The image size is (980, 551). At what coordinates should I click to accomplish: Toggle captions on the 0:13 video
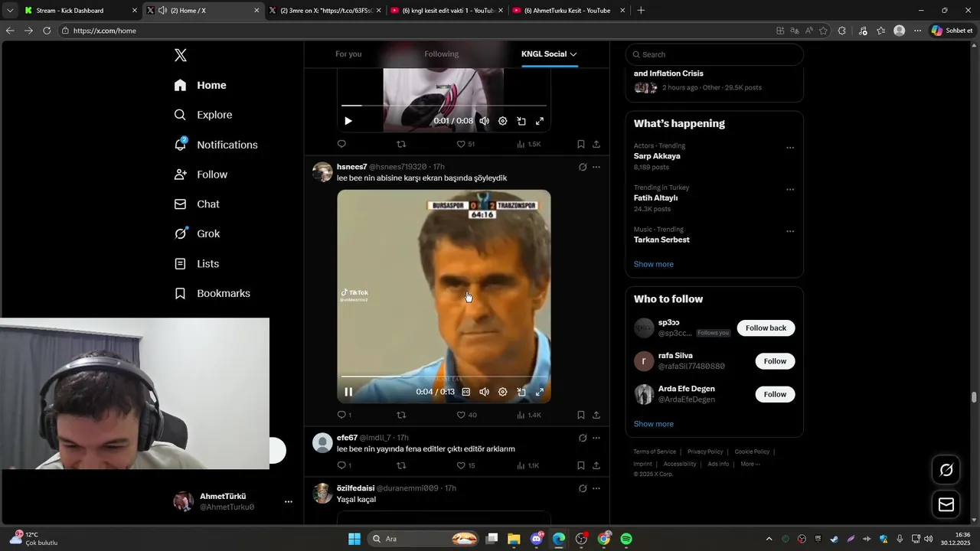pos(465,392)
